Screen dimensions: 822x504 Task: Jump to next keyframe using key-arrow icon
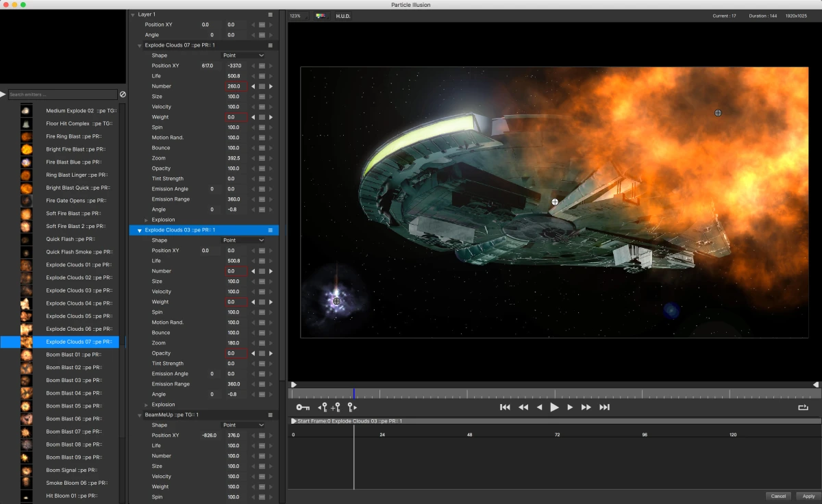tap(351, 407)
